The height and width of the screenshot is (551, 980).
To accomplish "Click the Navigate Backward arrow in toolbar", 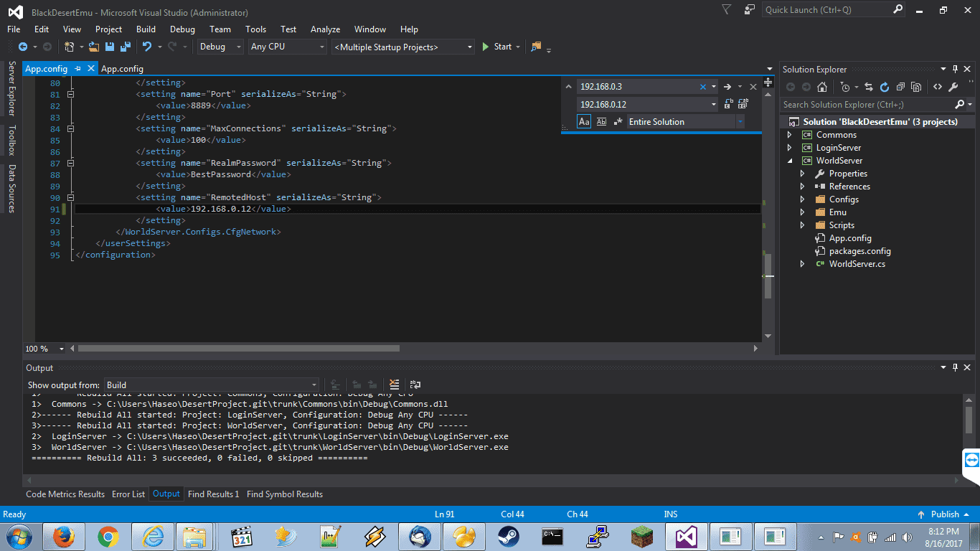I will click(22, 47).
